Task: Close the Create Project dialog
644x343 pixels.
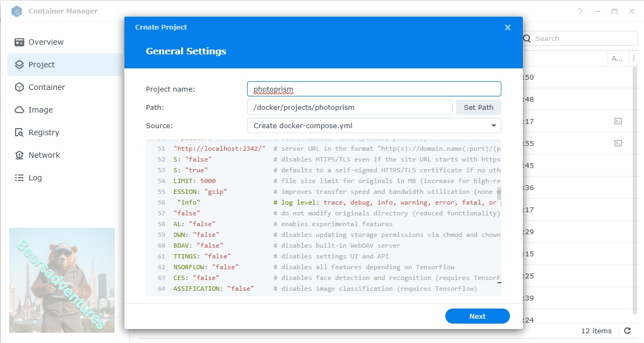Action: (507, 27)
